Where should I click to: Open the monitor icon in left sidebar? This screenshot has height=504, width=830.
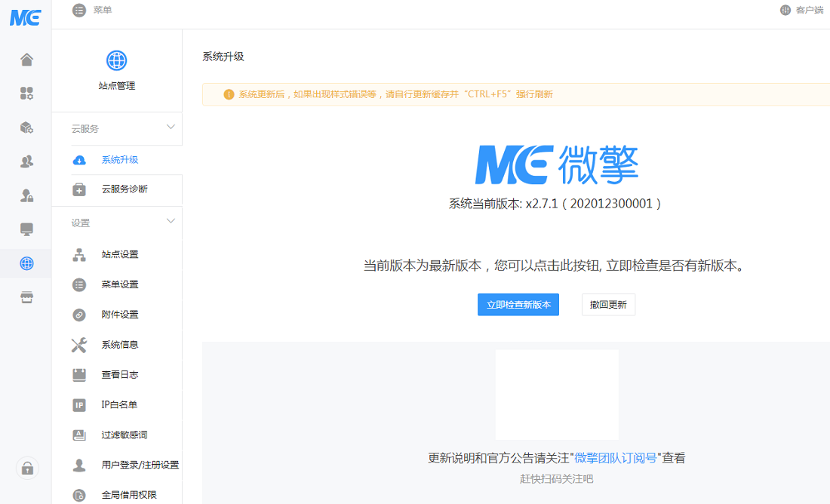coord(26,229)
